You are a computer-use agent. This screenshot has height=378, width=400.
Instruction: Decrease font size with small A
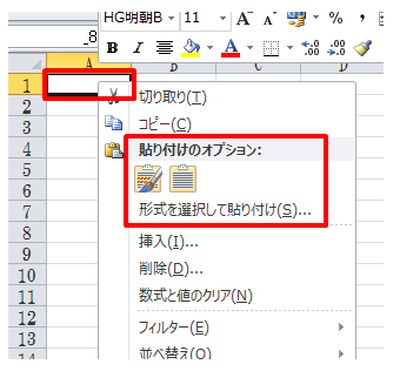[269, 19]
